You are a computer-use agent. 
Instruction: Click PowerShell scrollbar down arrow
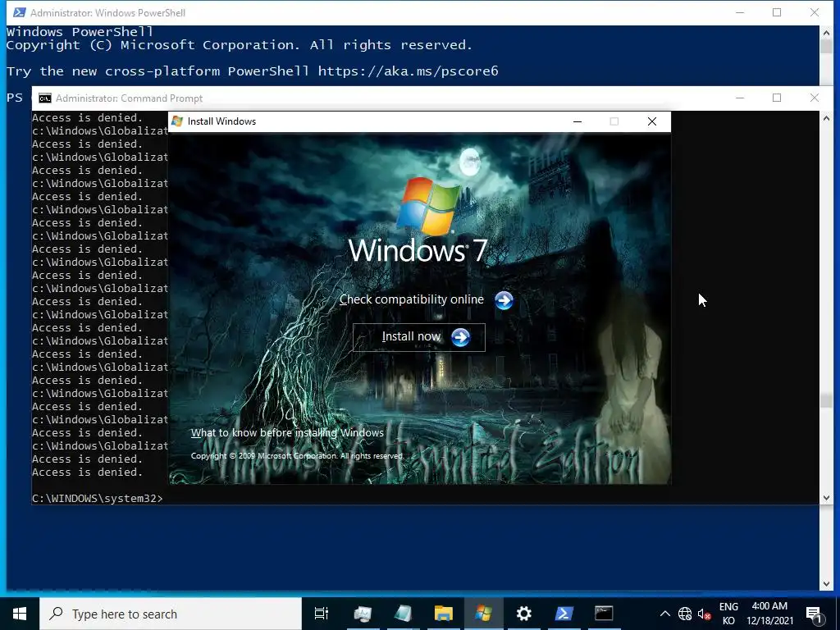coord(826,584)
